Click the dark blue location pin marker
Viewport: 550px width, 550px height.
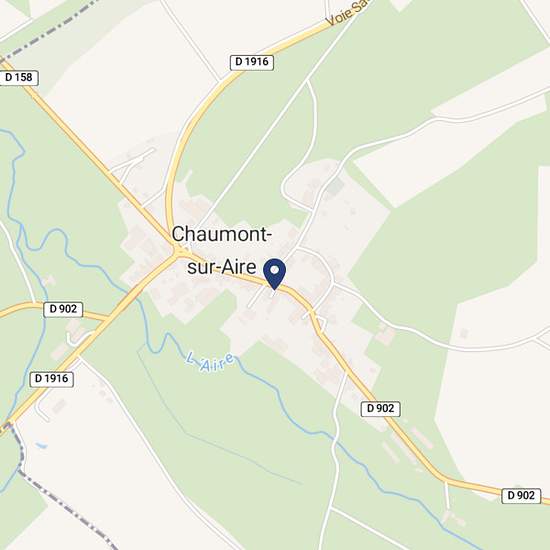point(275,274)
